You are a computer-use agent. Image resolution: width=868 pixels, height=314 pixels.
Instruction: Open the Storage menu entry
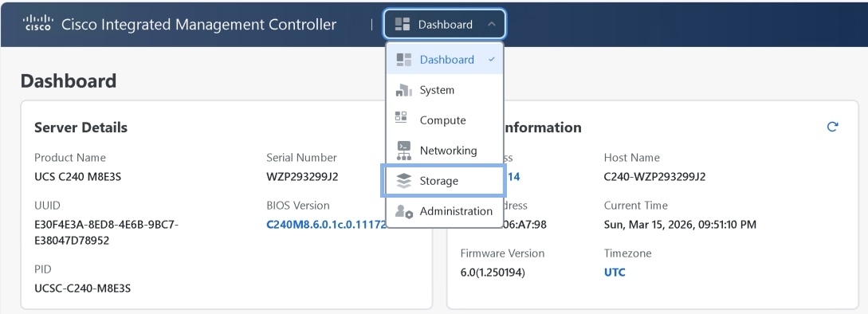point(444,181)
